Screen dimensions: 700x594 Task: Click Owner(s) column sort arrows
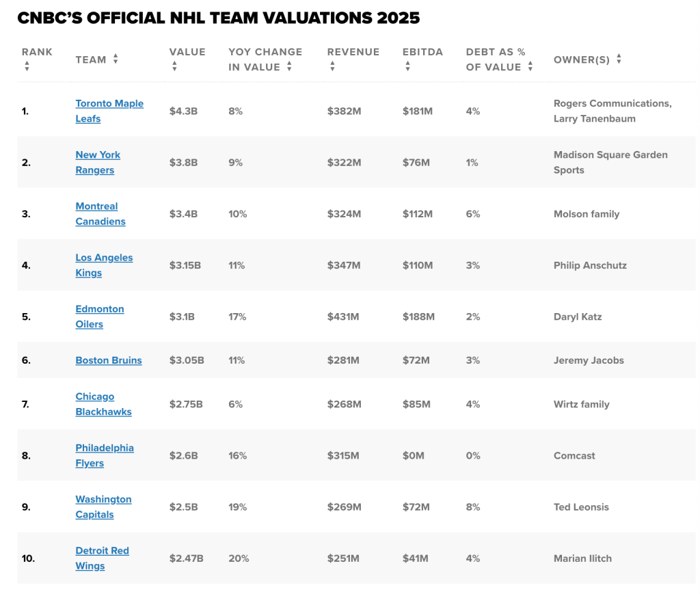[619, 59]
